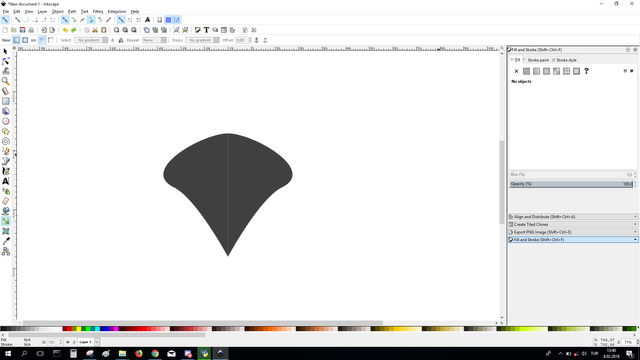This screenshot has height=360, width=640.
Task: Switch to Stroke style tab
Action: pyautogui.click(x=564, y=60)
